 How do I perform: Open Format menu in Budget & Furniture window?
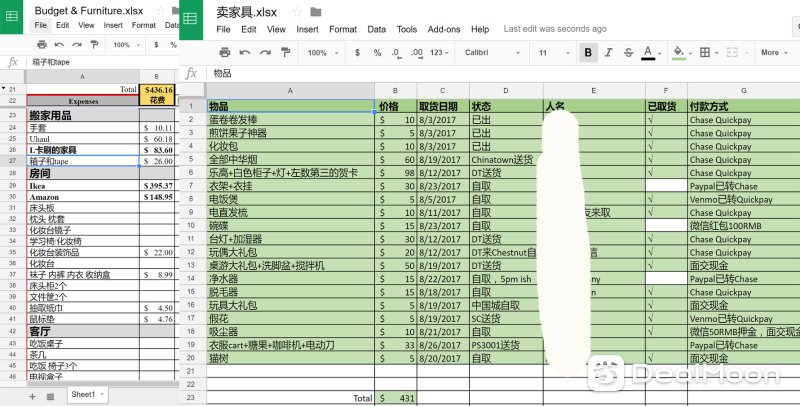click(x=143, y=25)
